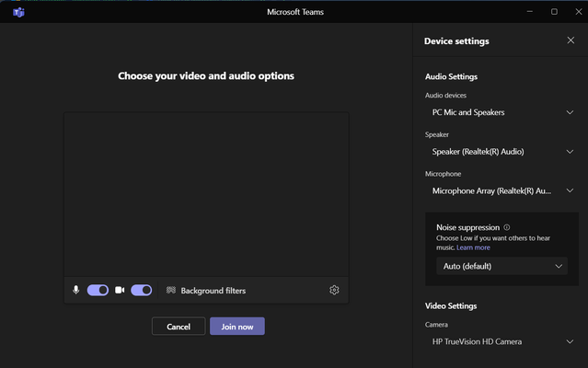Click the Background filters label
This screenshot has height=368, width=588.
pyautogui.click(x=213, y=291)
